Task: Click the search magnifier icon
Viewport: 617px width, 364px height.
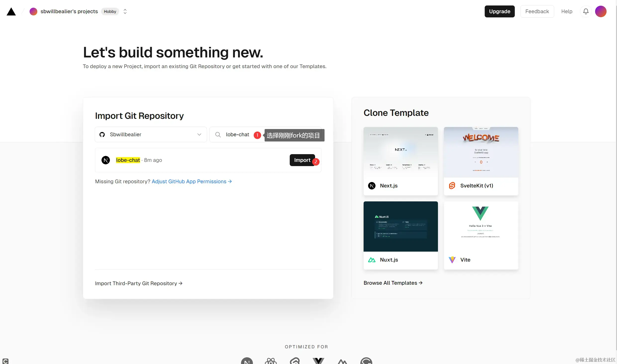Action: coord(218,135)
